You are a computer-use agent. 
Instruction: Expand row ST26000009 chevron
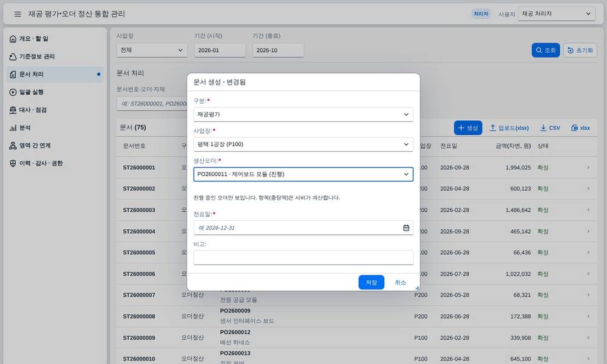tap(588, 337)
